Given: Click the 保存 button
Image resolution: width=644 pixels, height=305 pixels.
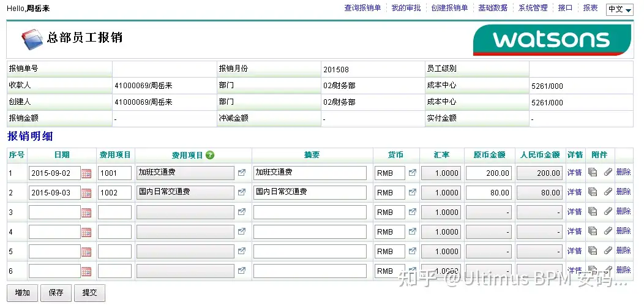Looking at the screenshot, I should [56, 293].
